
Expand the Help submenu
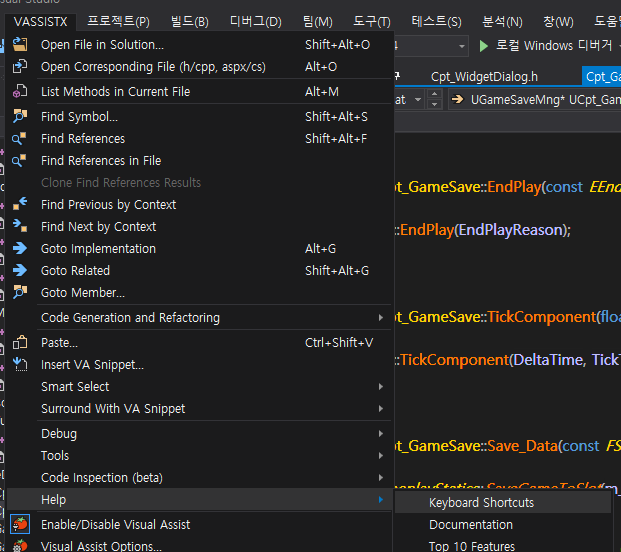200,499
